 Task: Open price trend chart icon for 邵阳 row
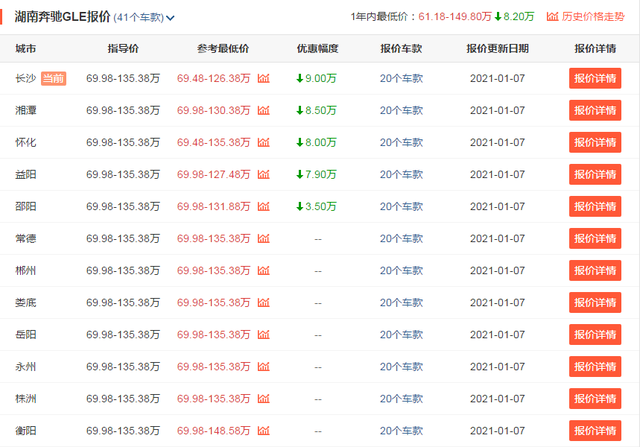pos(264,206)
